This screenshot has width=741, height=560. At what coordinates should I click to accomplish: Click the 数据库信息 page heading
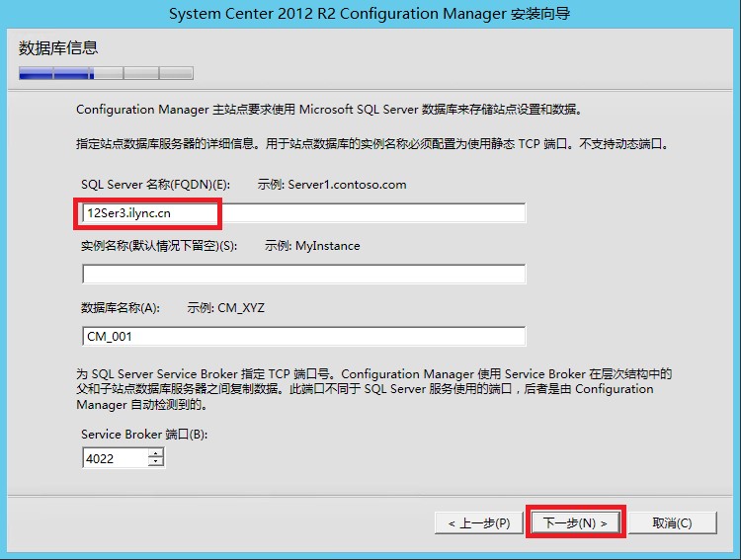58,47
